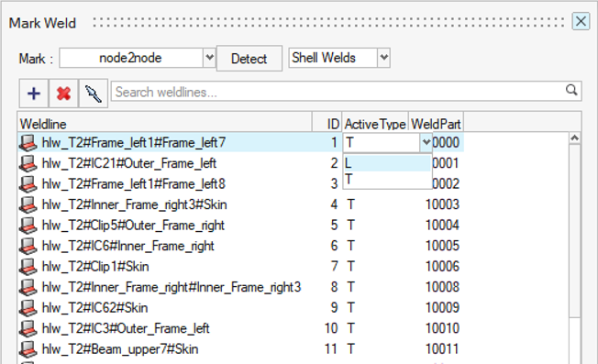Click the red X delete weldline icon
This screenshot has height=364, width=598.
[63, 94]
